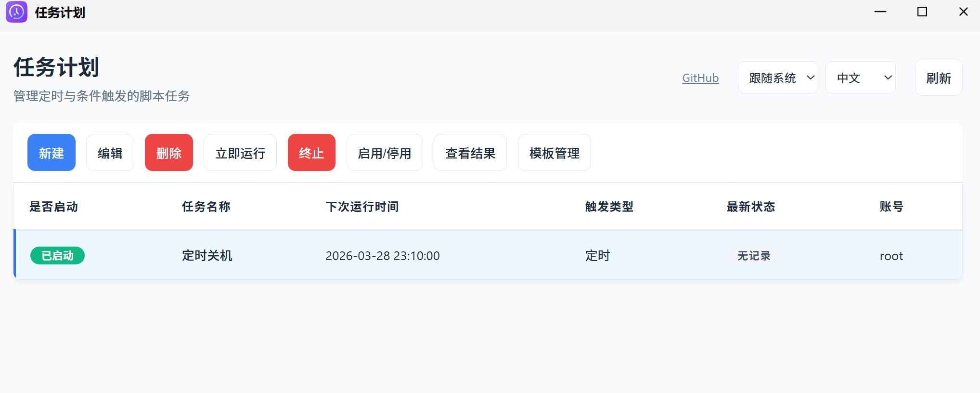The height and width of the screenshot is (393, 980).
Task: Click 终止 to terminate the running task
Action: (311, 152)
